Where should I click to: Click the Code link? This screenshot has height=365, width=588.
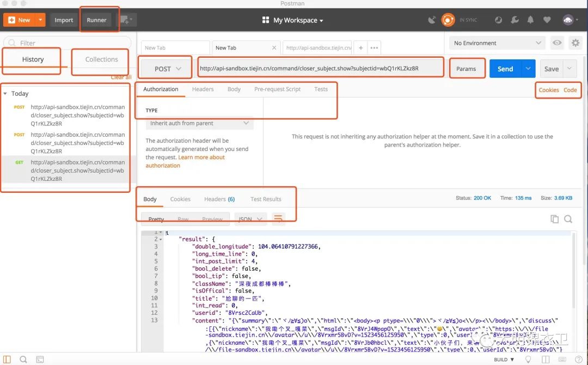570,90
